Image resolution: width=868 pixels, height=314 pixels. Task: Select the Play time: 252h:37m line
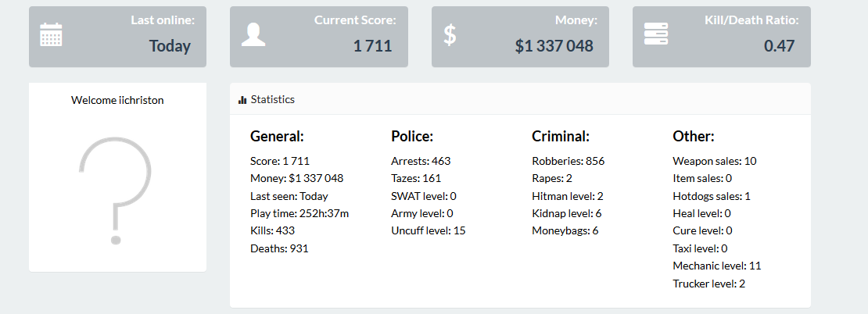pos(299,213)
